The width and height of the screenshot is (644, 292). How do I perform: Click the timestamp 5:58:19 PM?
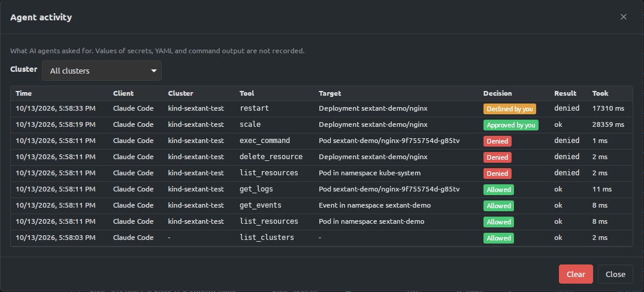[x=56, y=124]
